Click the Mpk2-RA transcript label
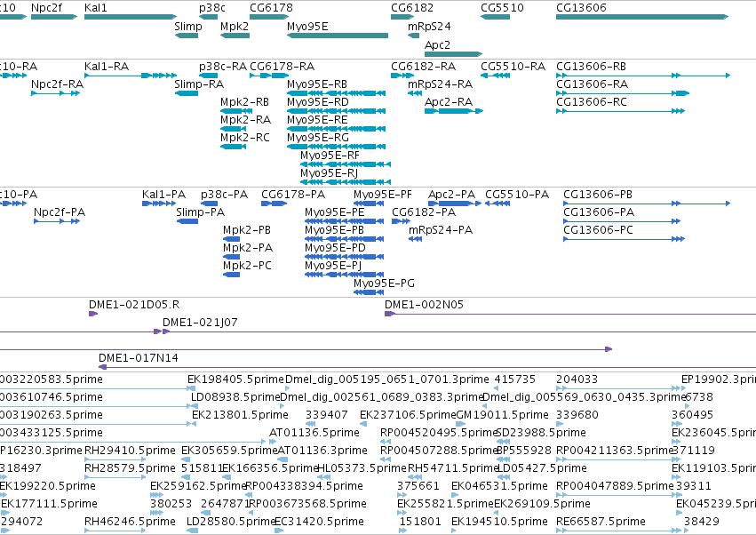 point(245,120)
